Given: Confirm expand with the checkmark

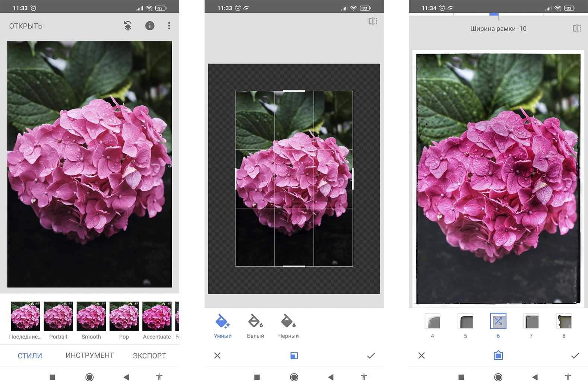Looking at the screenshot, I should [x=371, y=356].
